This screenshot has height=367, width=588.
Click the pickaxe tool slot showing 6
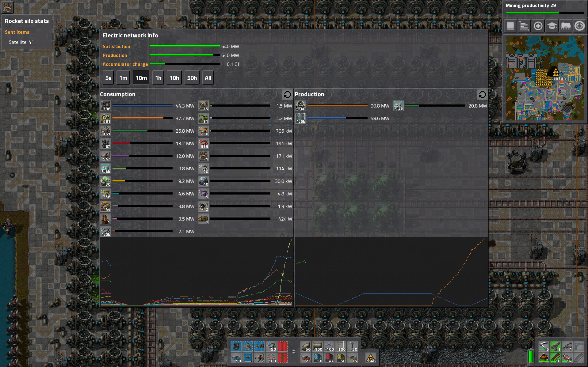pyautogui.click(x=544, y=346)
